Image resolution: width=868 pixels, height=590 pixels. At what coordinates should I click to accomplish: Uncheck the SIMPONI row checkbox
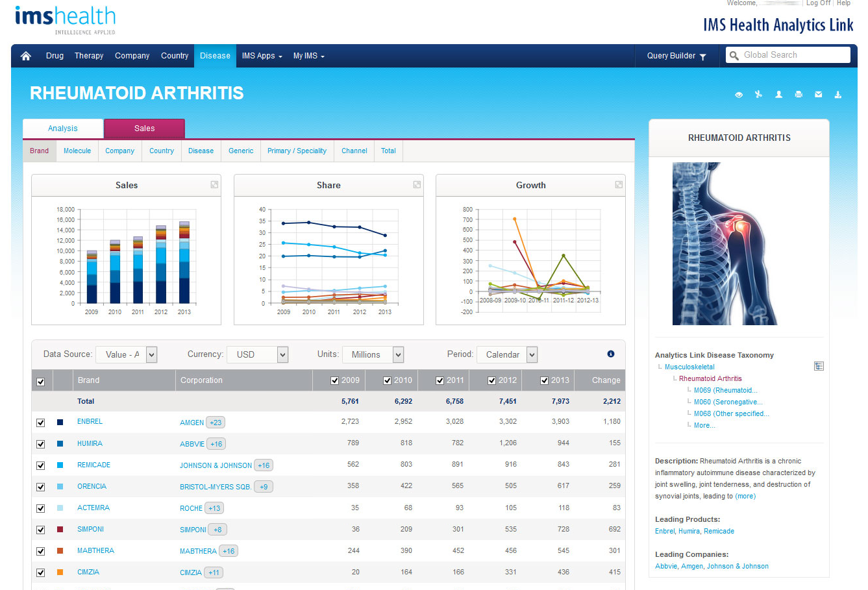point(41,530)
